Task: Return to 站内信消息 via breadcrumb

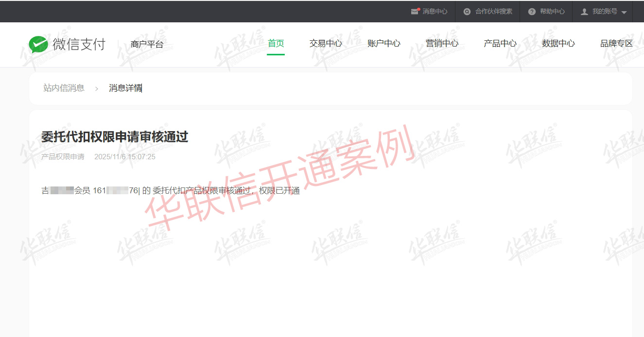Action: pos(64,88)
